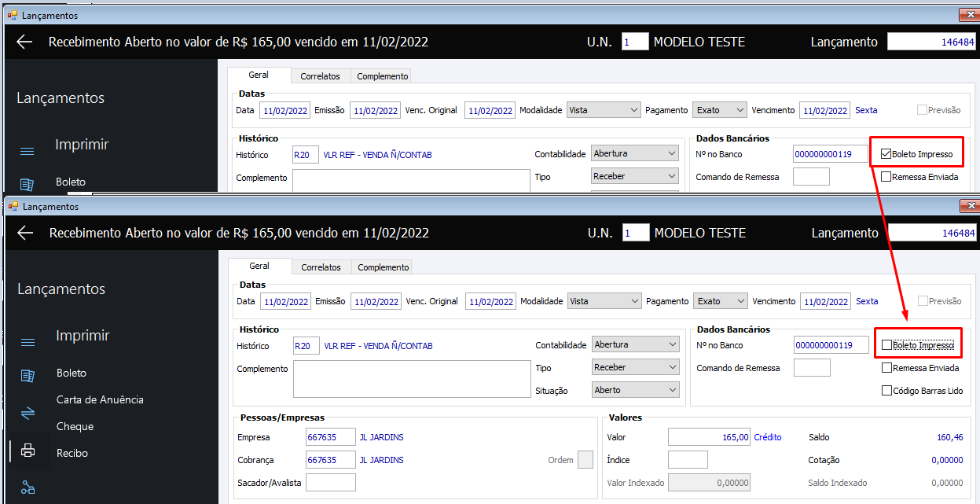
Task: Click the empty Sacador/Avalista field
Action: 330,483
